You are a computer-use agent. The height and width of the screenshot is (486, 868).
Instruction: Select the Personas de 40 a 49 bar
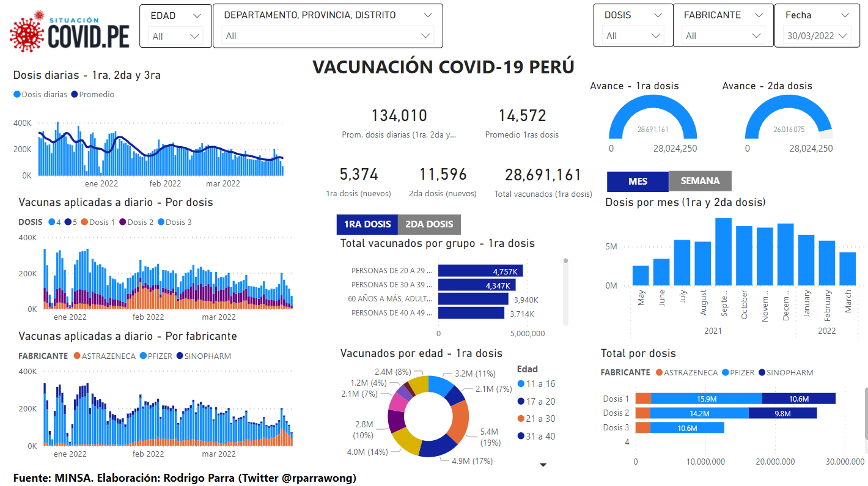pos(471,313)
